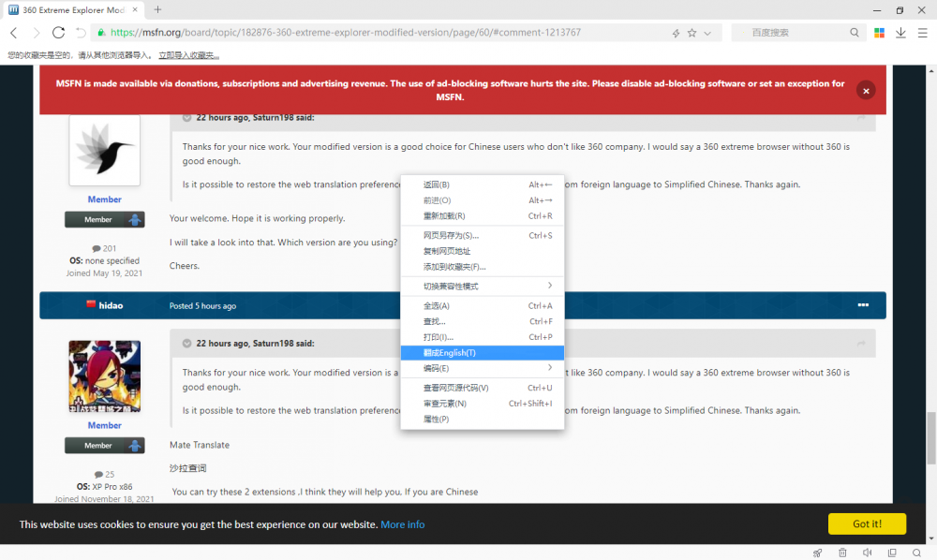This screenshot has width=937, height=560.
Task: Toggle page sound with the speaker icon
Action: click(x=868, y=553)
